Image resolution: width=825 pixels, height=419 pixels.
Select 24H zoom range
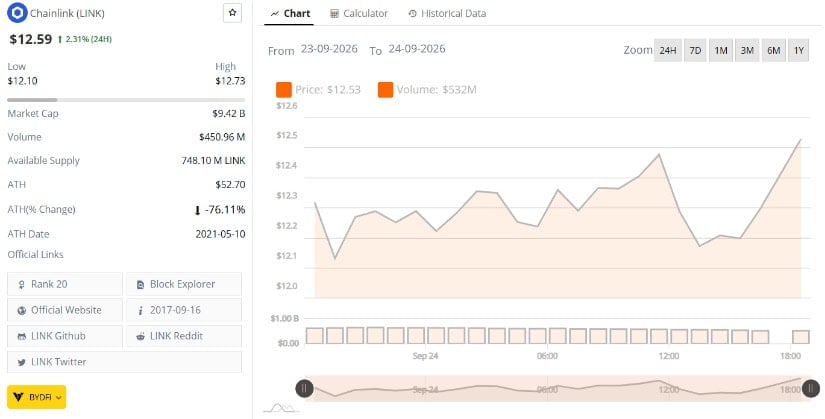(668, 51)
